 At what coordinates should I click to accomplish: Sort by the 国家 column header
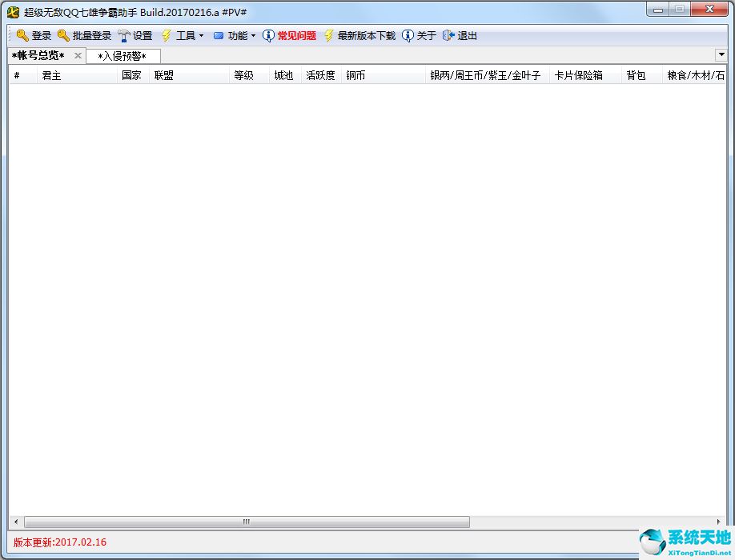click(x=133, y=75)
